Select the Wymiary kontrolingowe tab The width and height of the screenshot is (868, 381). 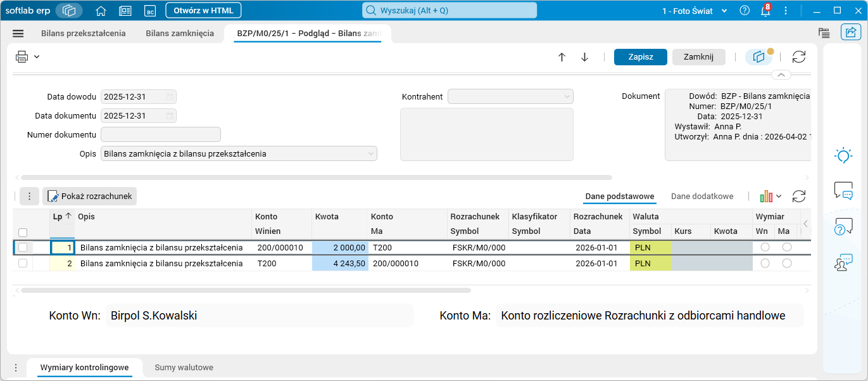coord(84,368)
